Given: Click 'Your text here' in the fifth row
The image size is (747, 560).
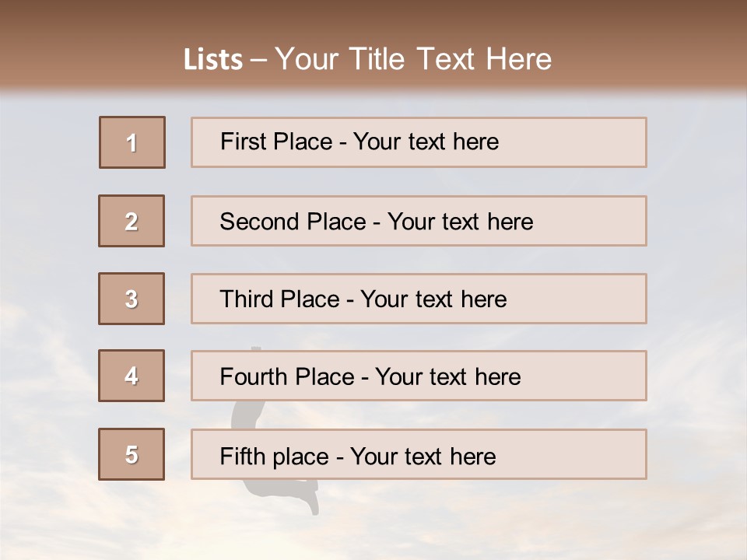Looking at the screenshot, I should tap(423, 456).
